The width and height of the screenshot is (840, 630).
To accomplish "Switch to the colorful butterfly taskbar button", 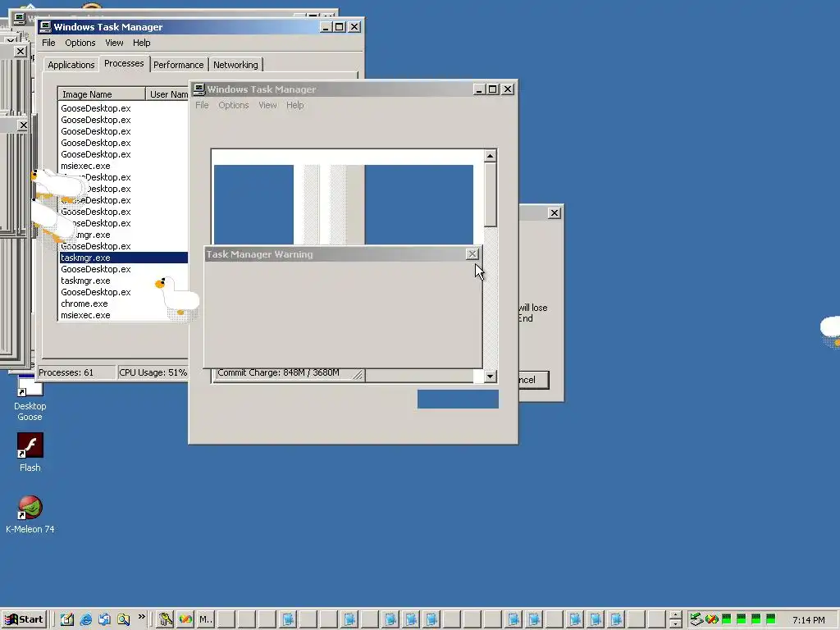I will 185,619.
